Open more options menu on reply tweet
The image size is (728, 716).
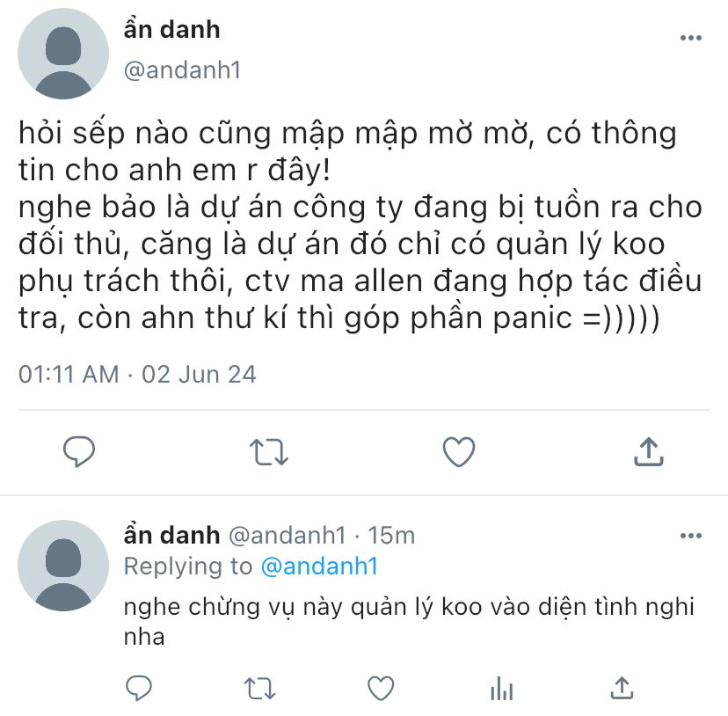[691, 536]
